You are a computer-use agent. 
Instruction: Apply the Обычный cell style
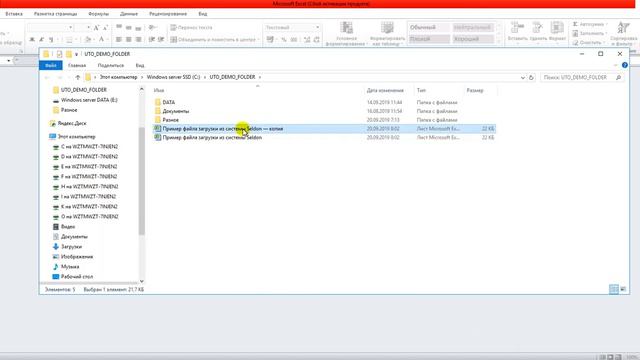click(429, 27)
